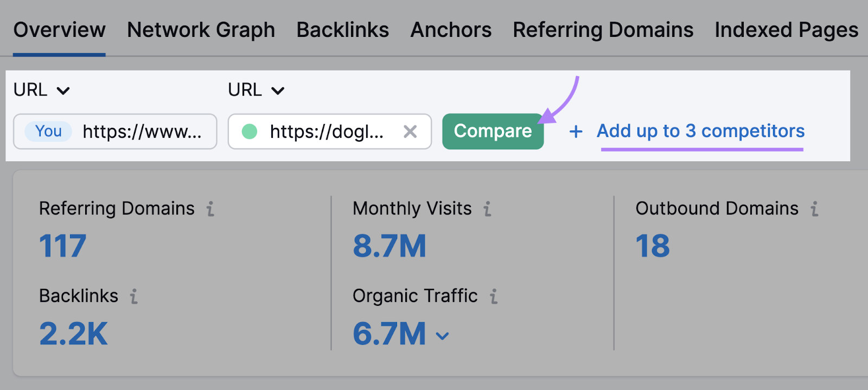The image size is (868, 390).
Task: Click the plus icon to add a competitor
Action: point(575,131)
